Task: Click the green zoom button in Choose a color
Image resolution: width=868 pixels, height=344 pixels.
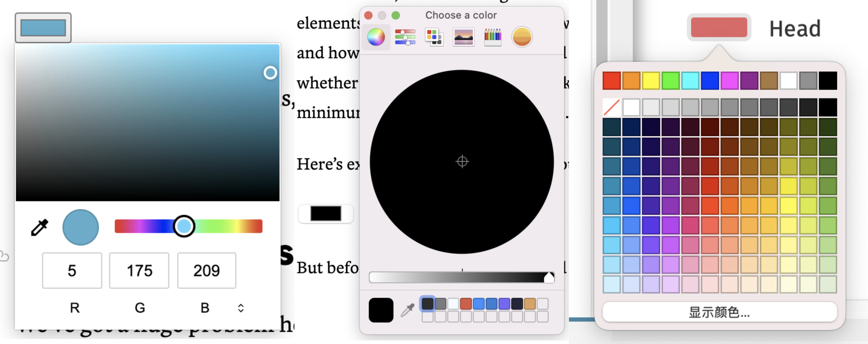Action: (x=395, y=15)
